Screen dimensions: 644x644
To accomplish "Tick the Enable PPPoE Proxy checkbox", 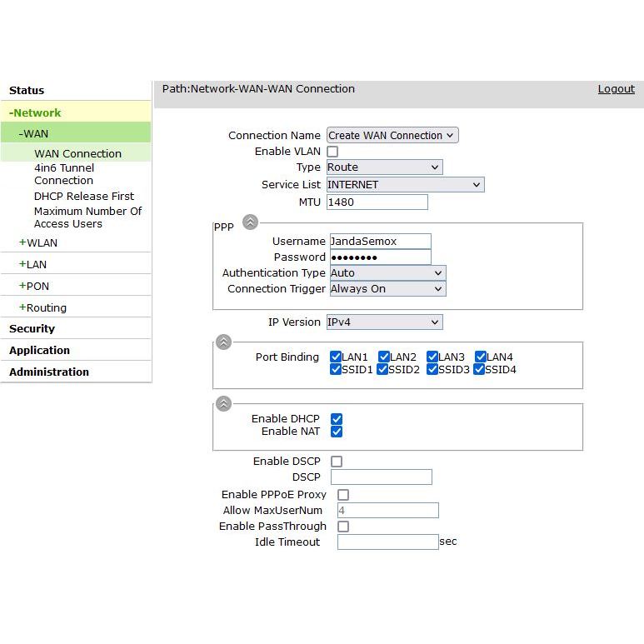I will point(343,495).
